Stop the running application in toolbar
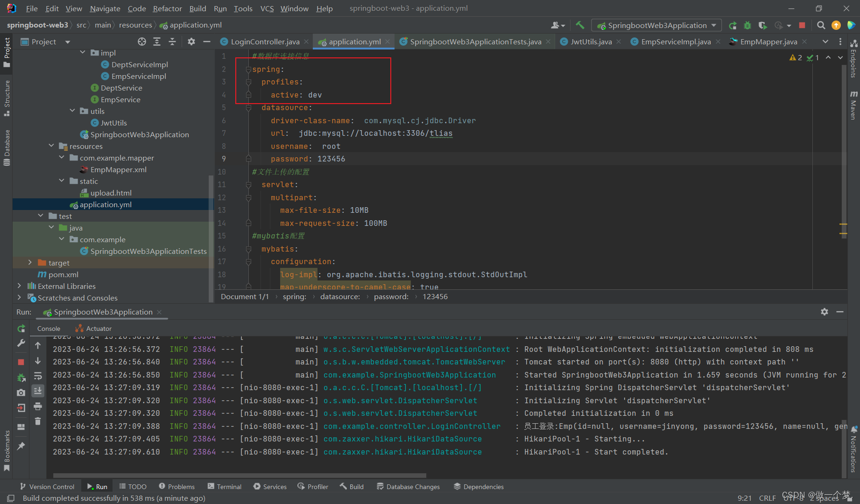 (802, 25)
